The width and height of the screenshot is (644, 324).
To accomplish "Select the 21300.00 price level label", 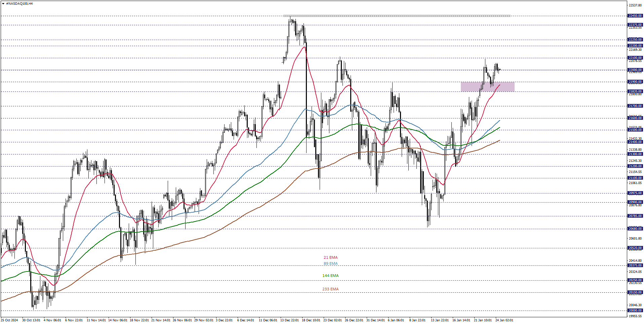I will click(x=635, y=154).
